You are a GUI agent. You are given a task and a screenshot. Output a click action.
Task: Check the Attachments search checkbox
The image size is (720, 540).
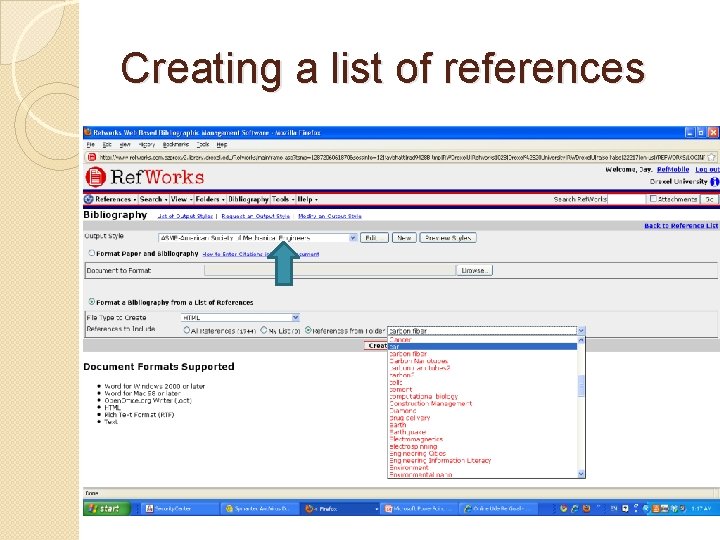[653, 199]
